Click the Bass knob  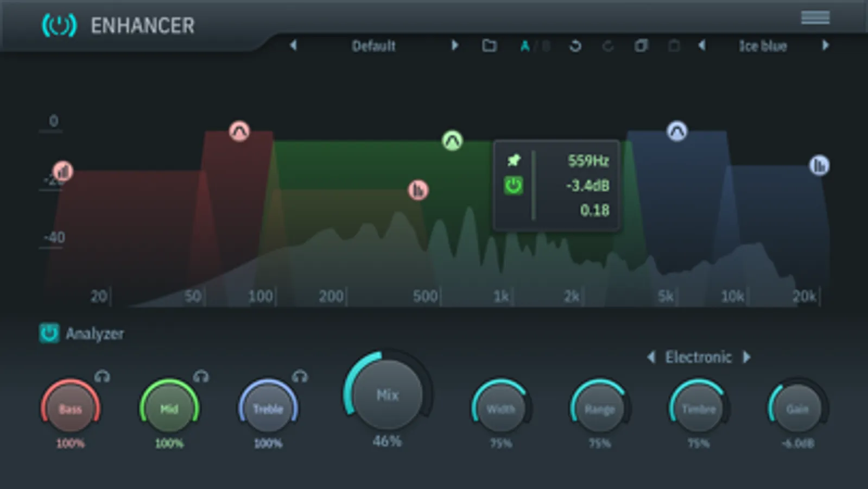[71, 408]
